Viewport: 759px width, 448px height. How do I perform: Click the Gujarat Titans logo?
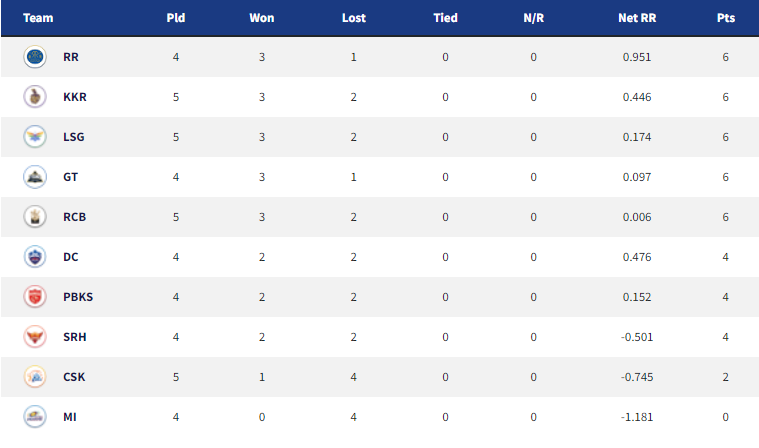pyautogui.click(x=35, y=177)
